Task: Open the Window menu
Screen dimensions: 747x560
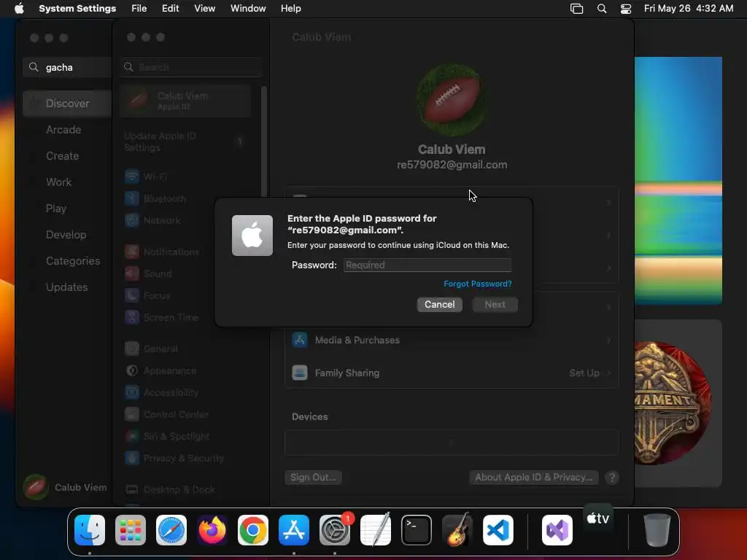Action: point(248,9)
